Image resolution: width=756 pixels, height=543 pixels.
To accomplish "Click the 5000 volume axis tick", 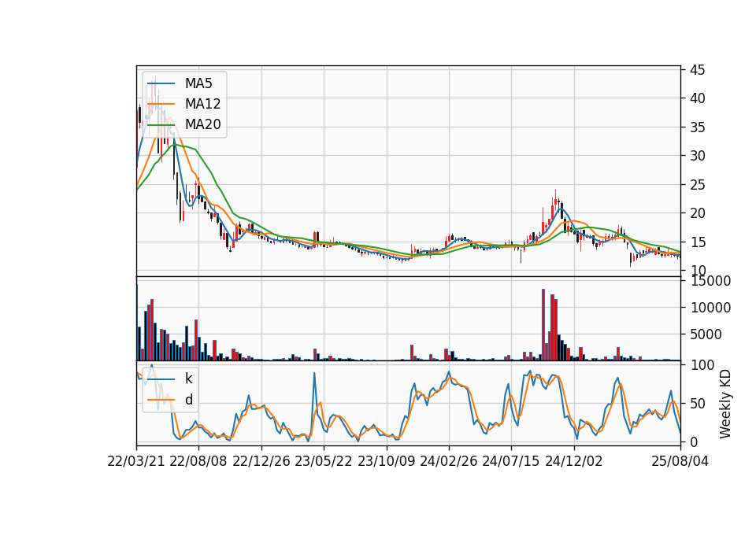I will tap(706, 334).
